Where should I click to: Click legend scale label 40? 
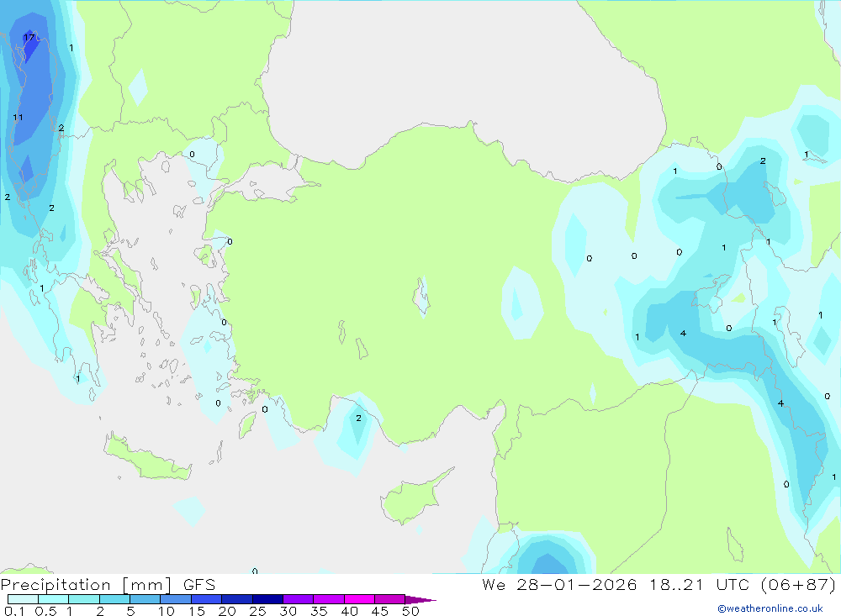[x=350, y=611]
